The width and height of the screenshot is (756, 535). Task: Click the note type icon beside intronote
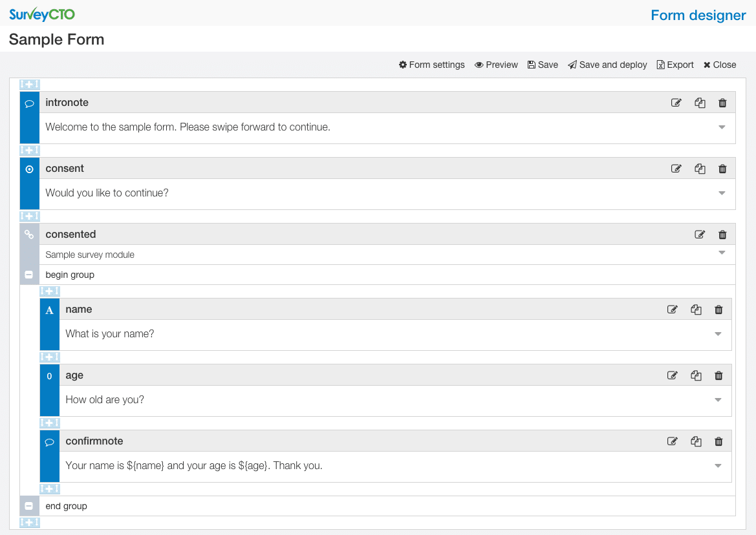pos(29,103)
